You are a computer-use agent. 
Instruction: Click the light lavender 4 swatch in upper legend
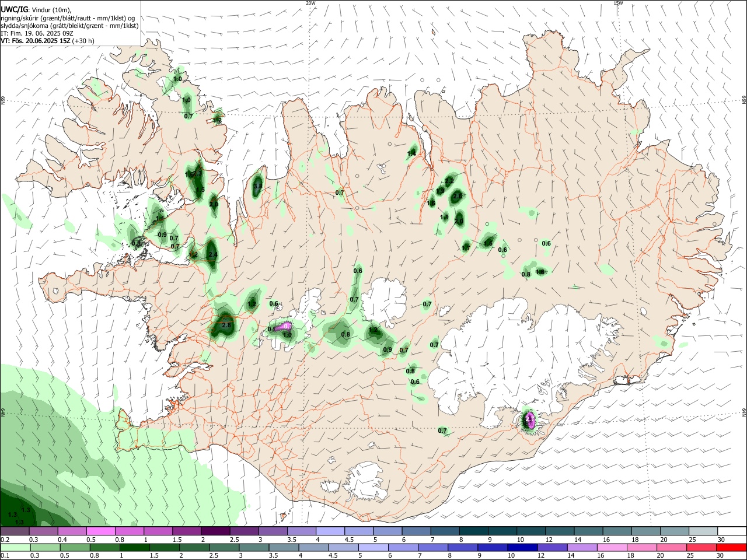coord(329,531)
